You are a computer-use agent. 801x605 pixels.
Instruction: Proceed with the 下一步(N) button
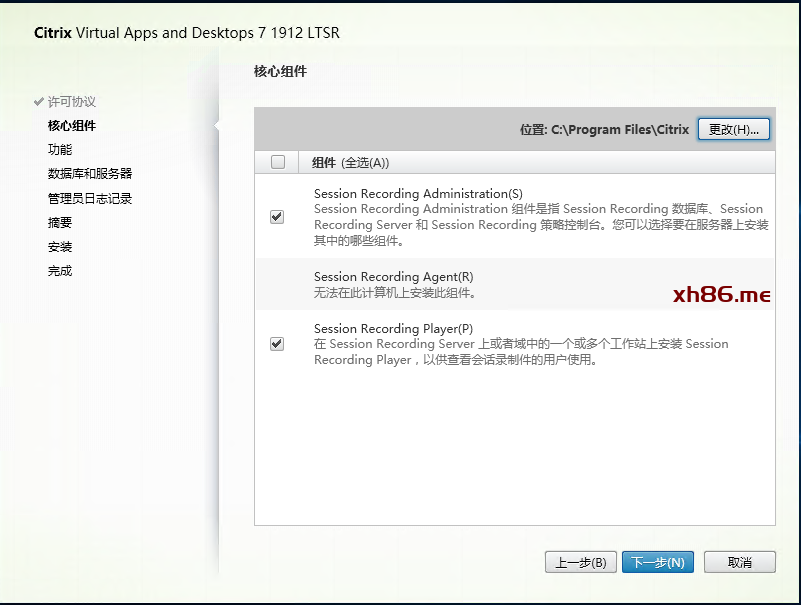658,562
